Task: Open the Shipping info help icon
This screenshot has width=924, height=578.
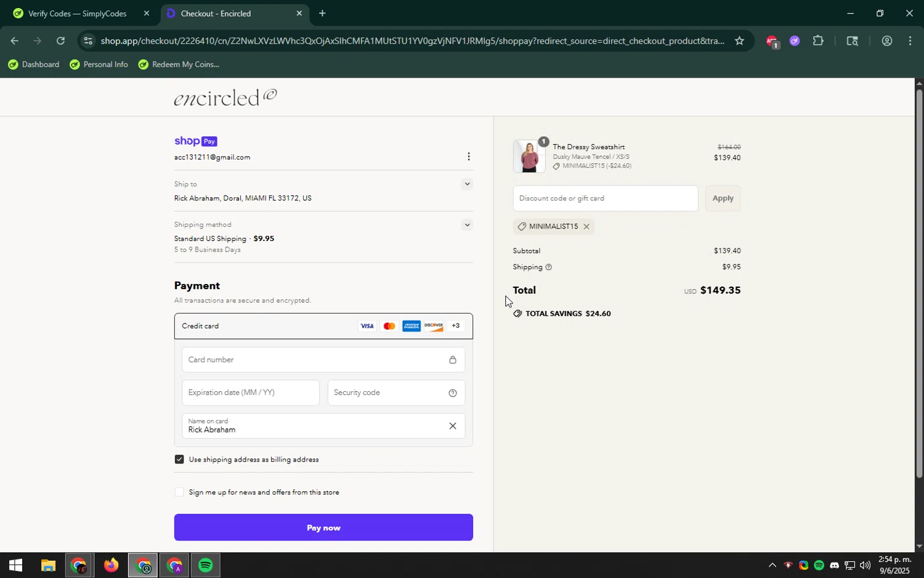Action: [x=548, y=267]
